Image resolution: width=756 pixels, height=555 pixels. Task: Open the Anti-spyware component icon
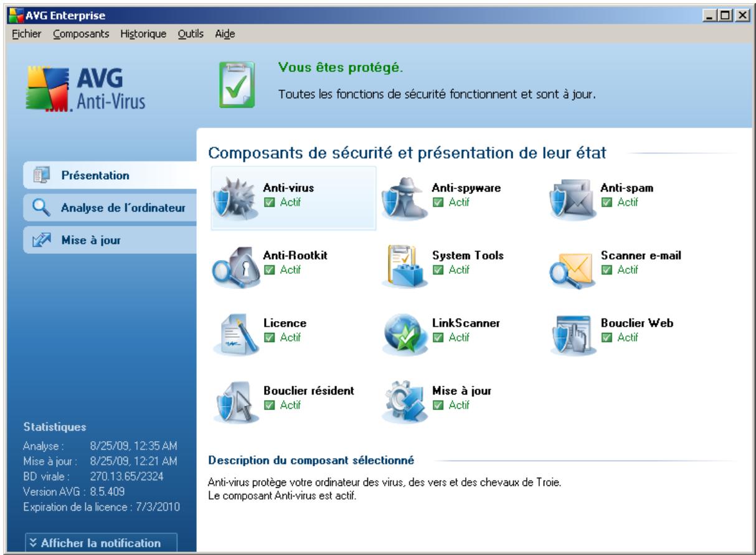(404, 199)
